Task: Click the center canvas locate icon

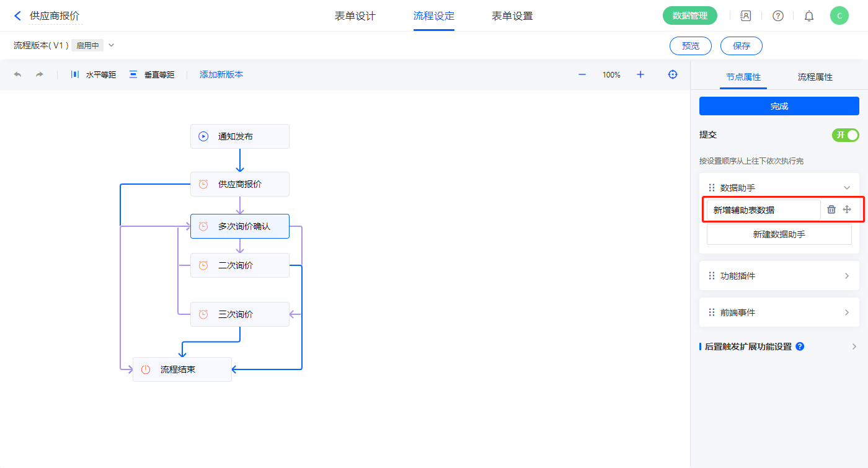Action: [673, 74]
